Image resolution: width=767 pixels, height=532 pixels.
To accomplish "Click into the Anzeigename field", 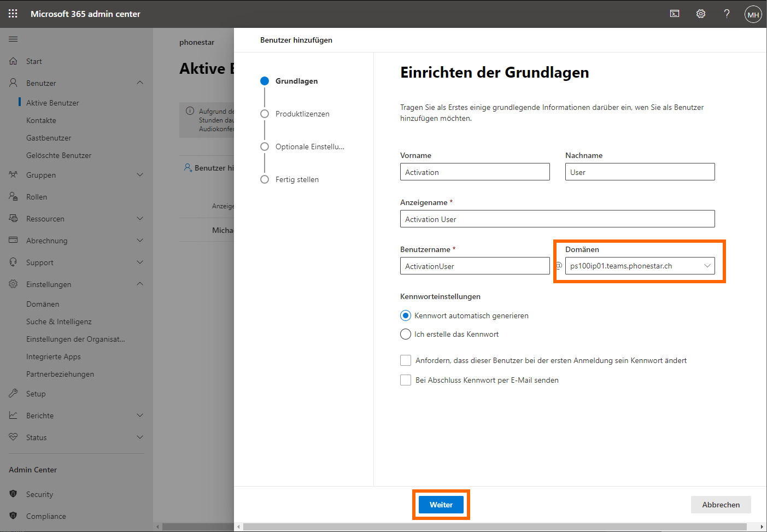I will tap(558, 219).
